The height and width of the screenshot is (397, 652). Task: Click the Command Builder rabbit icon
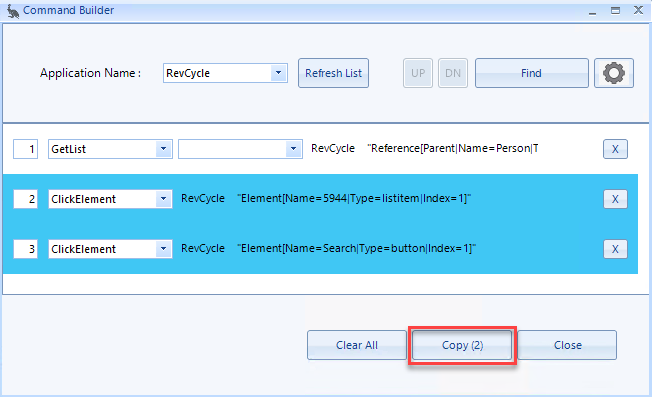pyautogui.click(x=13, y=11)
